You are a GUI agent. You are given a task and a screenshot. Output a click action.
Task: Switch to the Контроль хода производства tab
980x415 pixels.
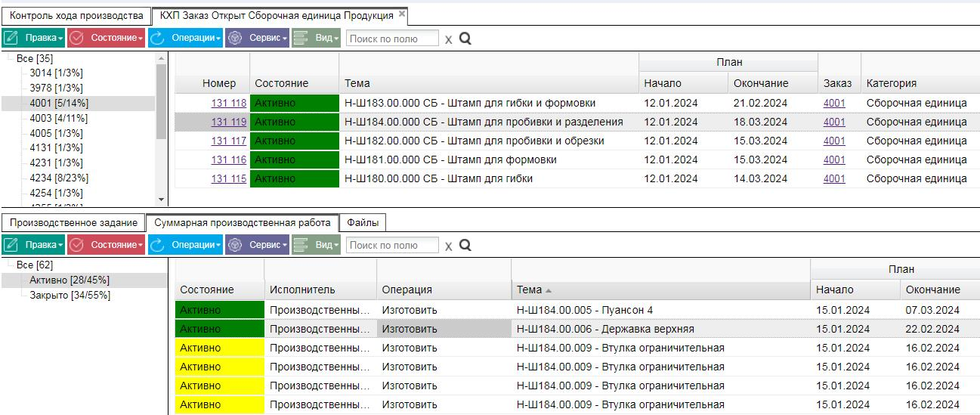(x=76, y=15)
